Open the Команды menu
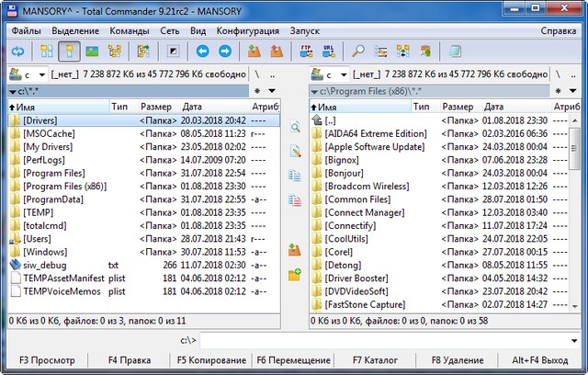 (x=129, y=30)
